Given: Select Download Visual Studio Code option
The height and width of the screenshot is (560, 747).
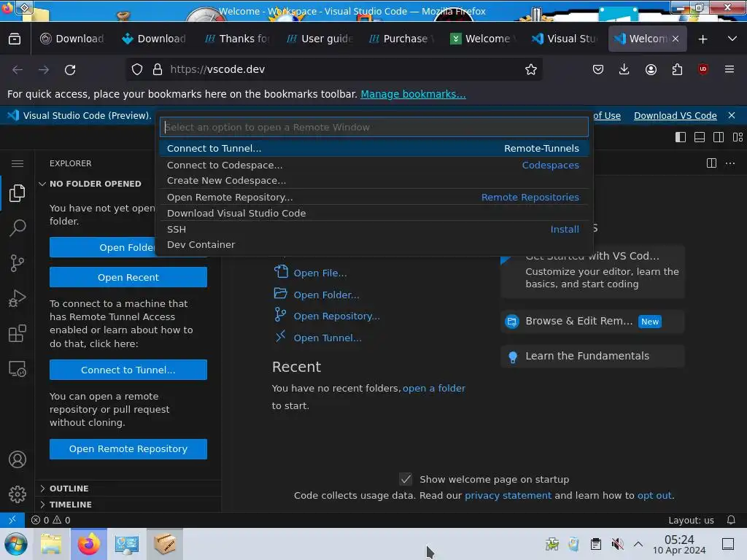Looking at the screenshot, I should click(374, 214).
